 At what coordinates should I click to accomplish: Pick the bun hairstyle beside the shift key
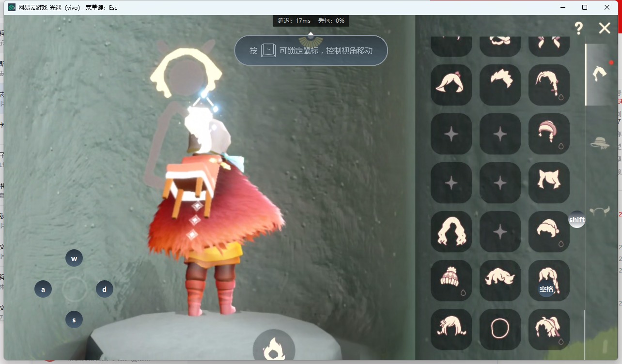[549, 231]
